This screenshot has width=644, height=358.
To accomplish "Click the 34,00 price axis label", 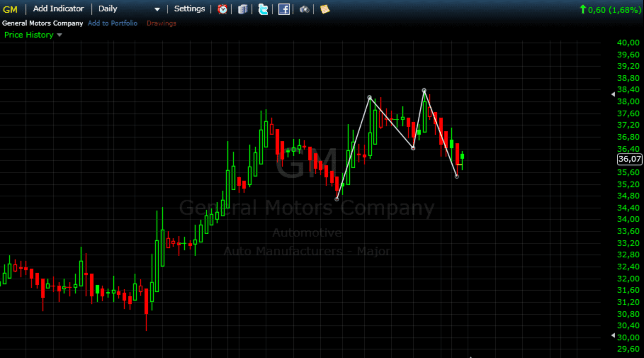I will tap(628, 219).
